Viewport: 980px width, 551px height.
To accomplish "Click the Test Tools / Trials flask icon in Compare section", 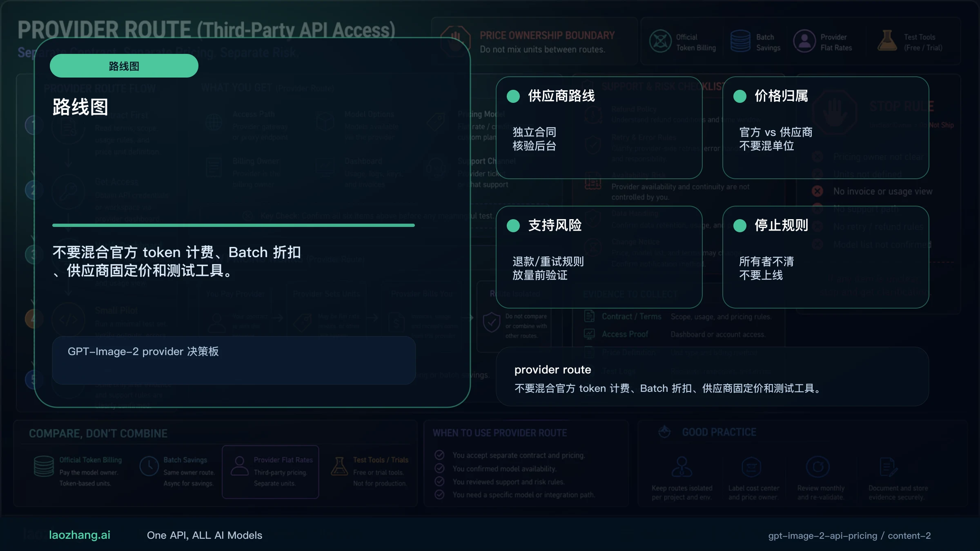I will [339, 466].
